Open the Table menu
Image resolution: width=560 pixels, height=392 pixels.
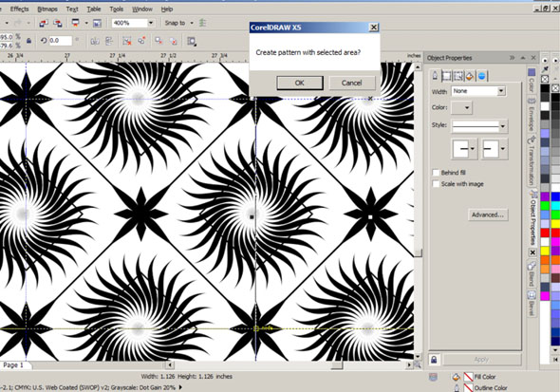(94, 9)
